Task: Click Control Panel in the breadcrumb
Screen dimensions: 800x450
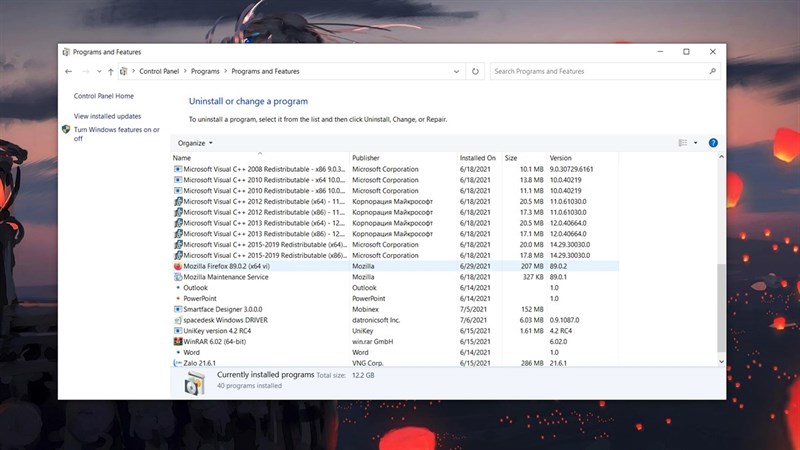Action: (x=159, y=71)
